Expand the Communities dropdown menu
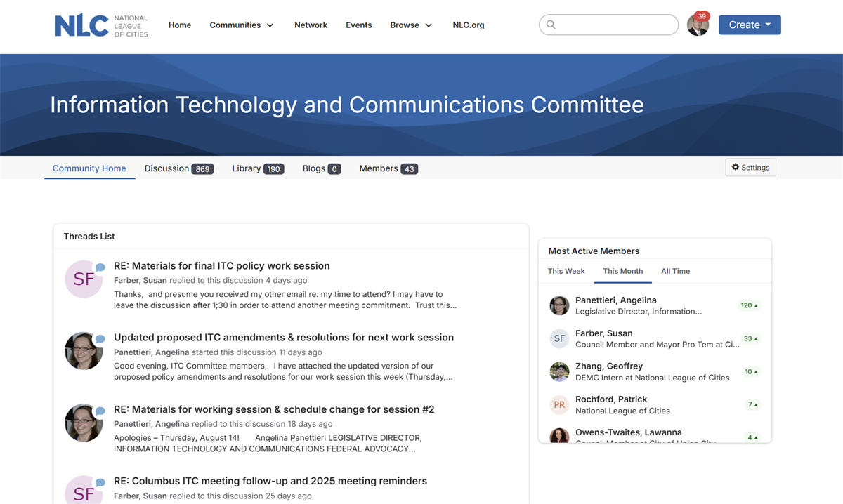Viewport: 843px width, 504px height. tap(242, 25)
